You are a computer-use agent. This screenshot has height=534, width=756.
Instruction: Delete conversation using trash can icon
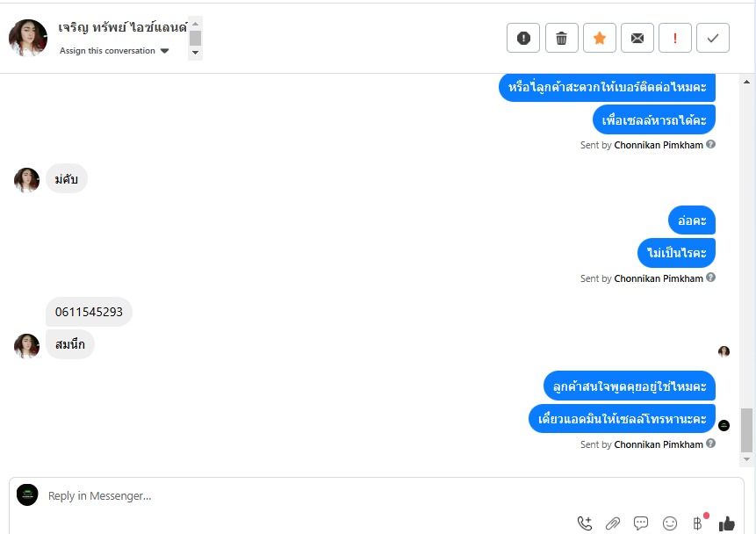(561, 38)
